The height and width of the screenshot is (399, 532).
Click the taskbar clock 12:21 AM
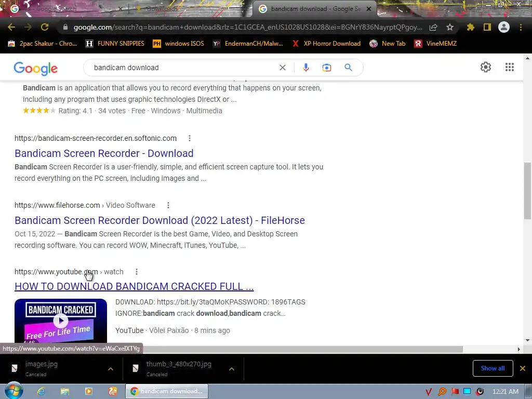coord(505,392)
